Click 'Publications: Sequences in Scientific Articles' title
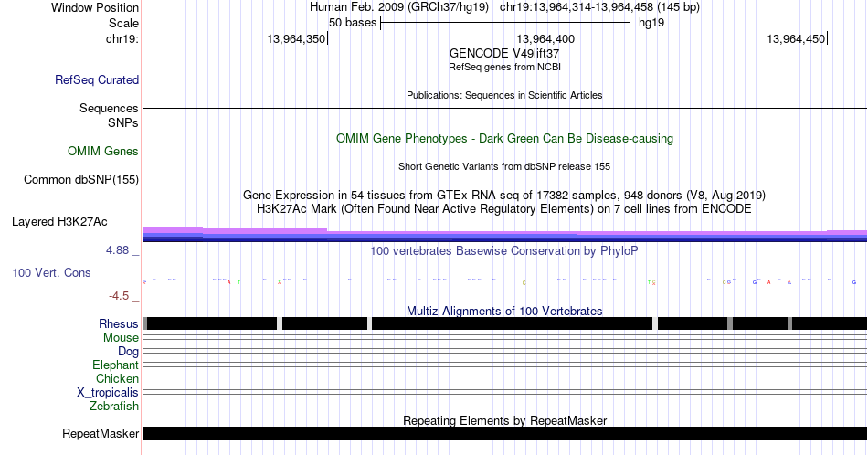 tap(504, 95)
